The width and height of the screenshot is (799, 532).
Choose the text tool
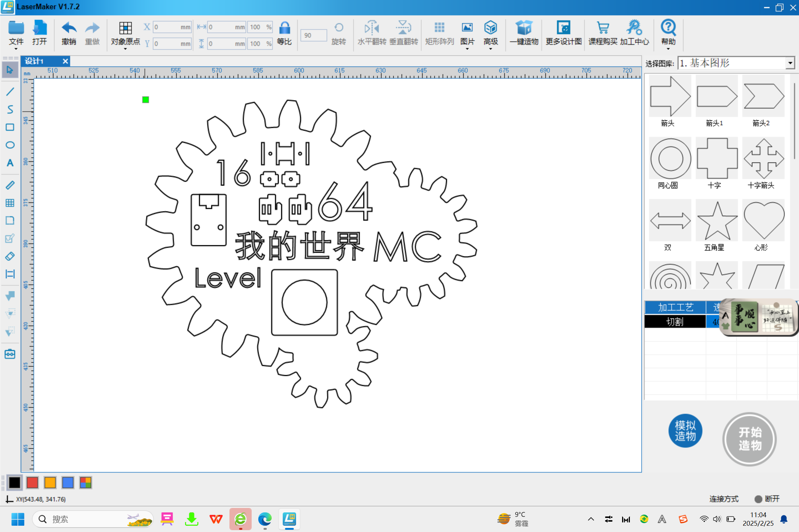tap(10, 163)
